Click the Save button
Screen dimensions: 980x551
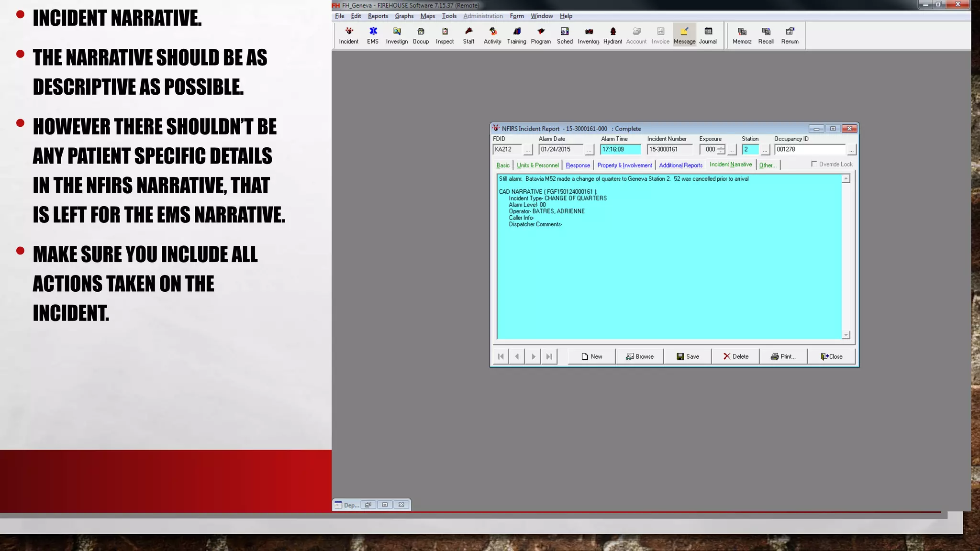[x=688, y=356]
